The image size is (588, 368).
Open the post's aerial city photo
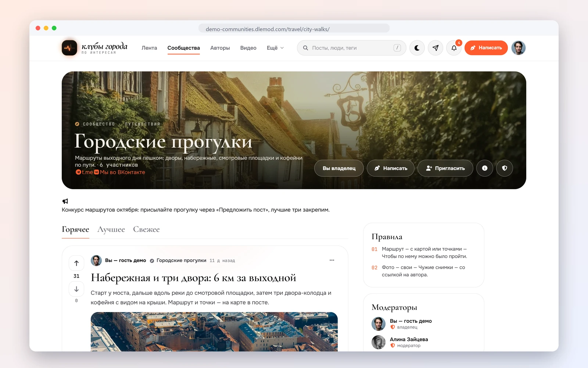(214, 332)
